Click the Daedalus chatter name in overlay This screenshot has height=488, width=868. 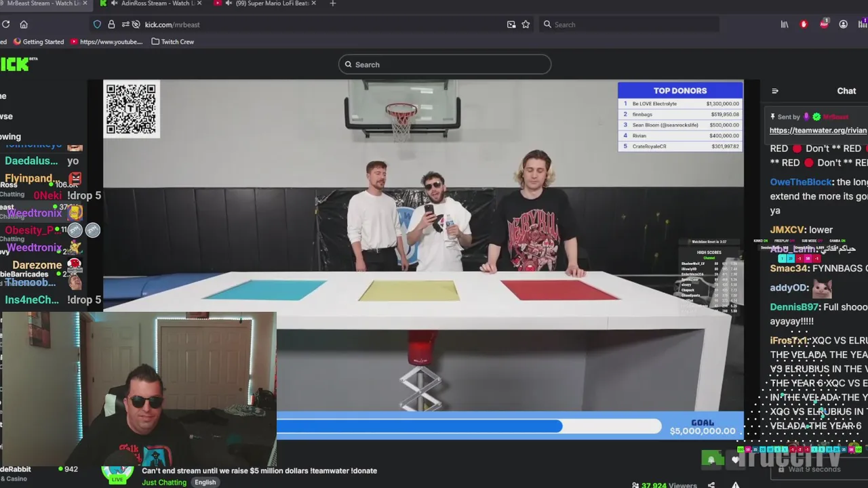(x=31, y=161)
